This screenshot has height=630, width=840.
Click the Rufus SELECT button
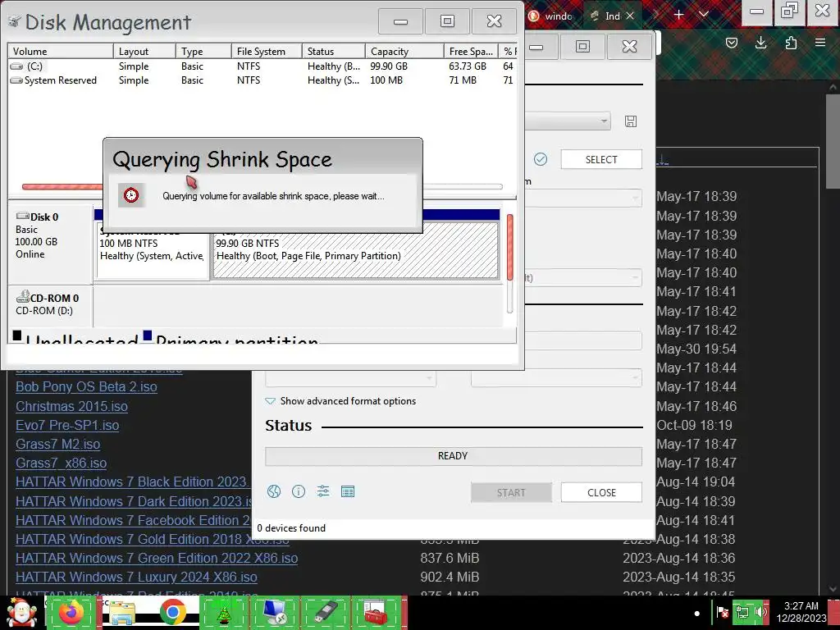pos(601,160)
